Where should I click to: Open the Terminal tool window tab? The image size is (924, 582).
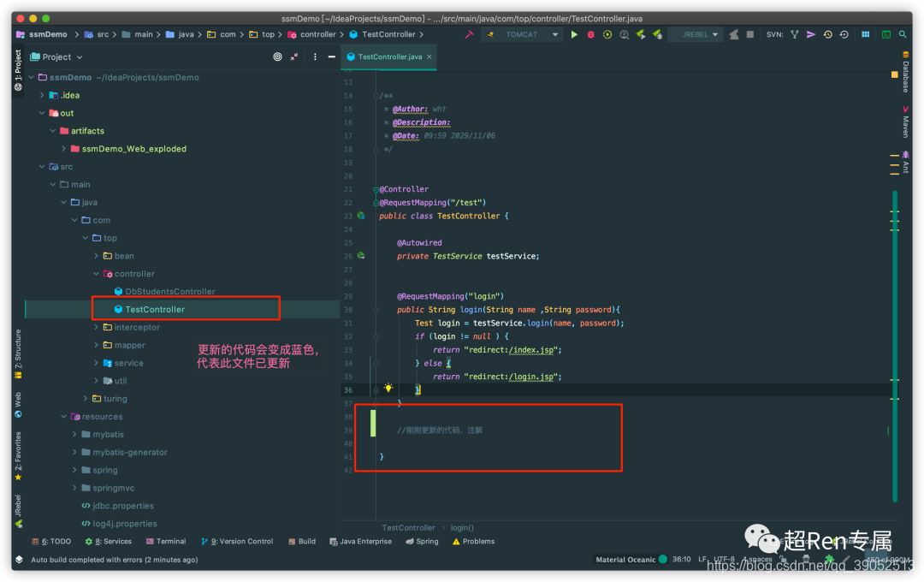coord(166,541)
